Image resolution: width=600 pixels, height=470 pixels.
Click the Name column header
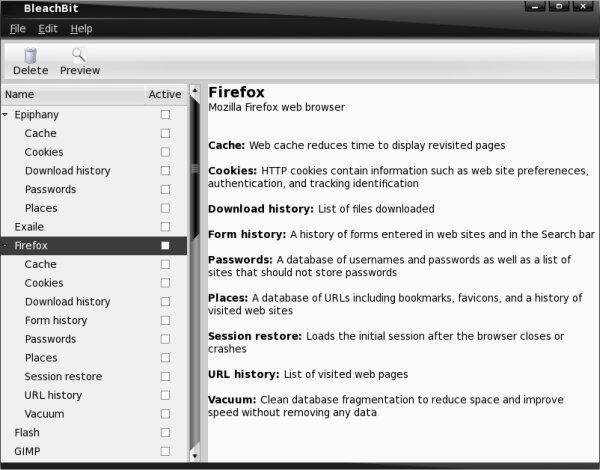click(72, 94)
